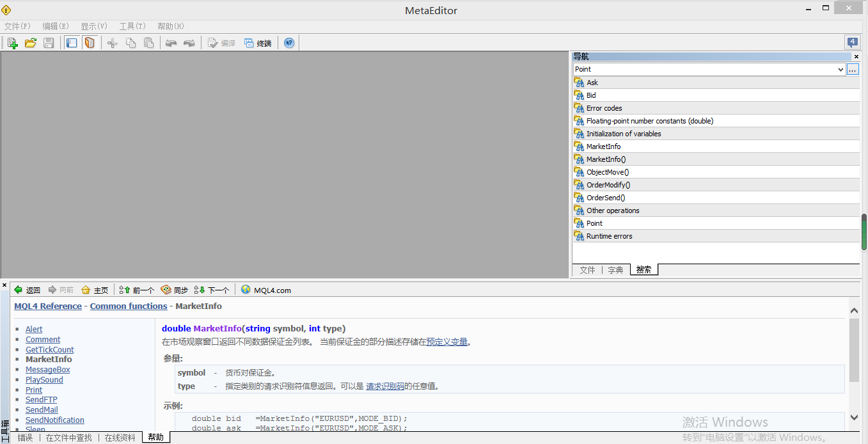Open the chat notification icon showing 4
This screenshot has width=868, height=444.
pos(852,42)
